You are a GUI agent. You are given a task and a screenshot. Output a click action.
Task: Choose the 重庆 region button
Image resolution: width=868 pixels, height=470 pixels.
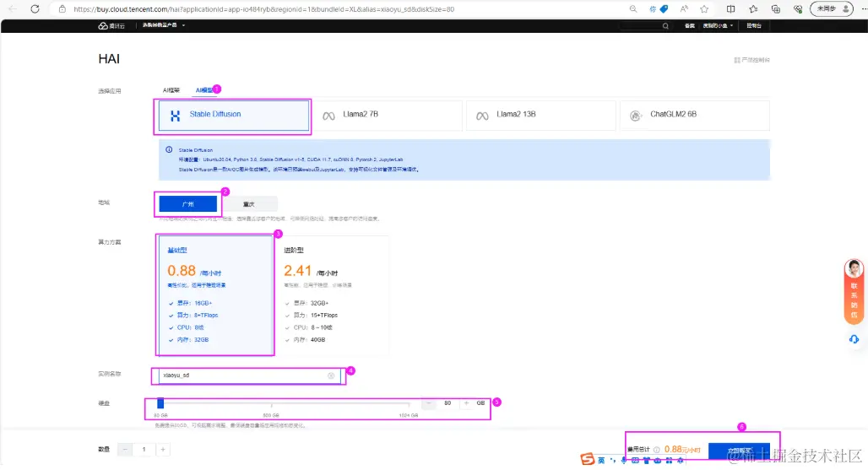click(248, 204)
